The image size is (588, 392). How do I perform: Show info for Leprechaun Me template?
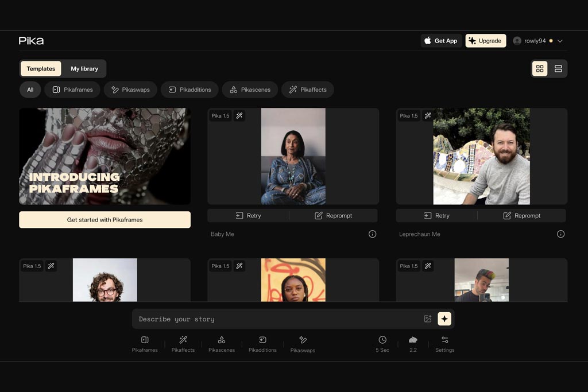(560, 234)
